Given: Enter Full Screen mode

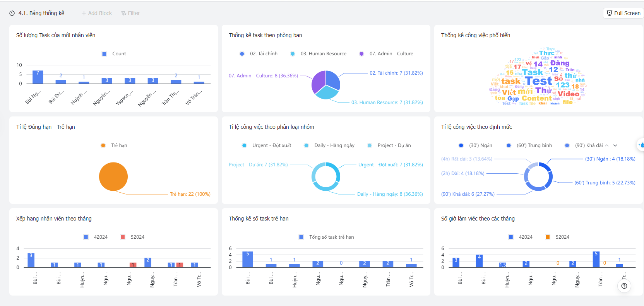Looking at the screenshot, I should click(x=623, y=13).
